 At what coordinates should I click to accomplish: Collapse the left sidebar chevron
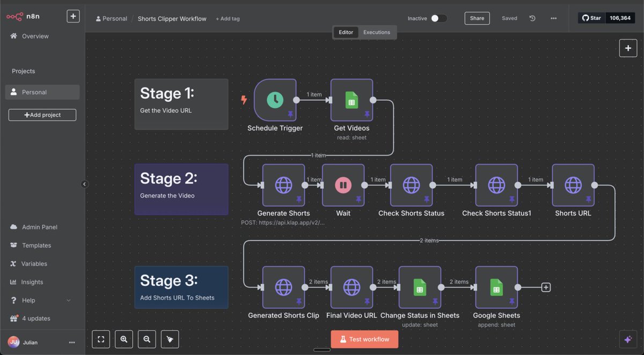[84, 184]
